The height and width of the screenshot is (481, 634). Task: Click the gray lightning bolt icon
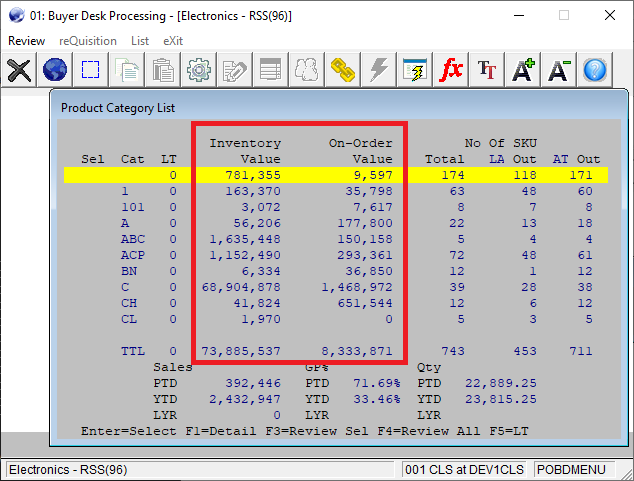click(x=378, y=70)
